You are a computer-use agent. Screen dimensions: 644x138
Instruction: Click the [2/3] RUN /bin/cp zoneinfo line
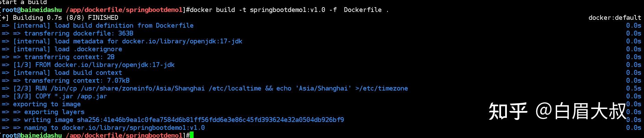coord(205,88)
